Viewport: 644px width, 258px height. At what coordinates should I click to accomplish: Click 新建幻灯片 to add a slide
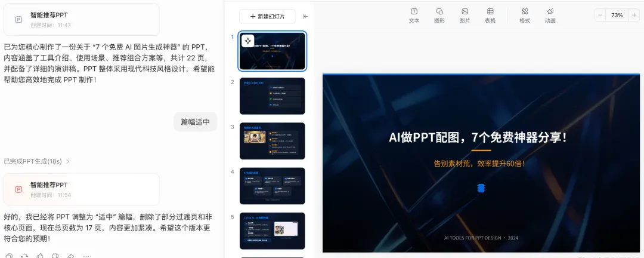267,17
